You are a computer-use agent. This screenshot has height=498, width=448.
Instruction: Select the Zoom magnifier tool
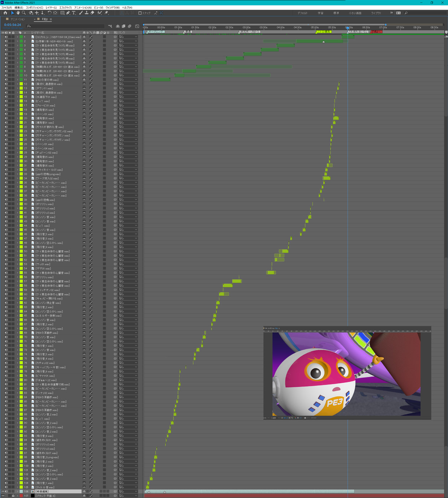[24, 13]
